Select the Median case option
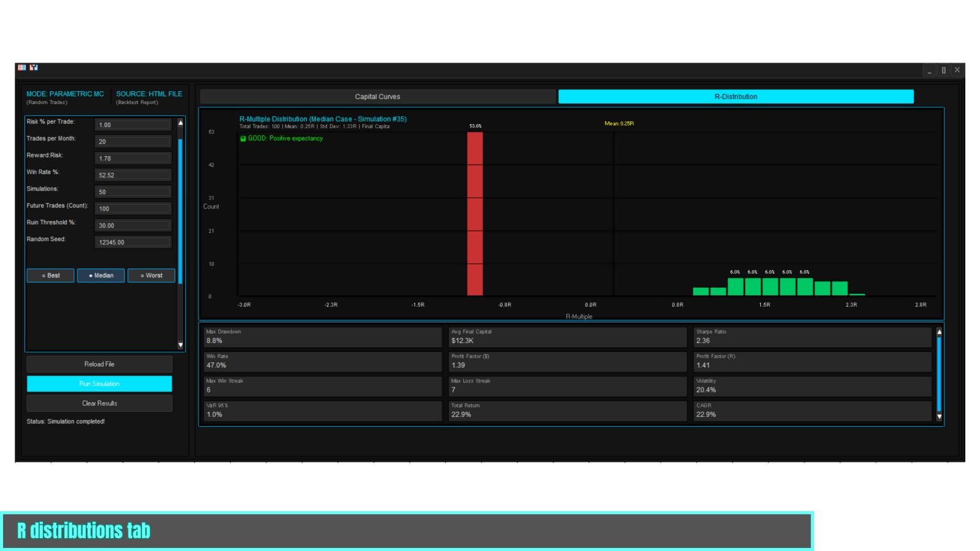 101,275
